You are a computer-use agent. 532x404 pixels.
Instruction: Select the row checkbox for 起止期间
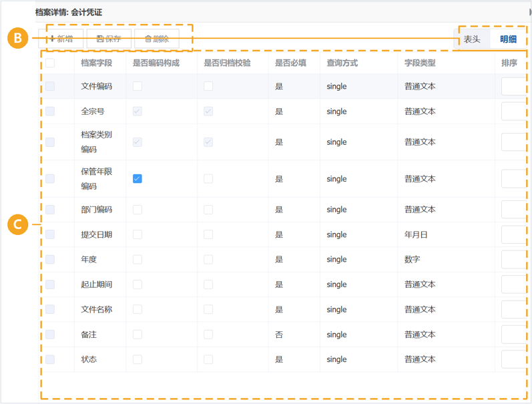click(50, 284)
